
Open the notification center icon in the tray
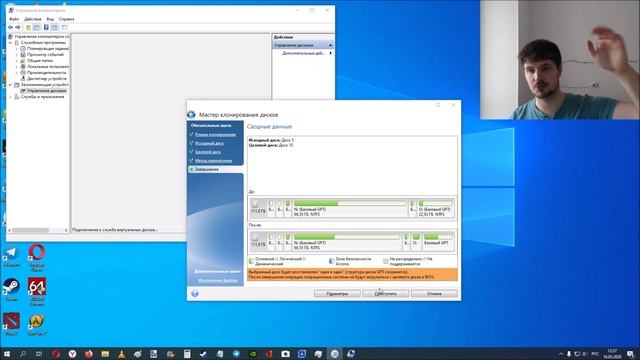point(631,354)
